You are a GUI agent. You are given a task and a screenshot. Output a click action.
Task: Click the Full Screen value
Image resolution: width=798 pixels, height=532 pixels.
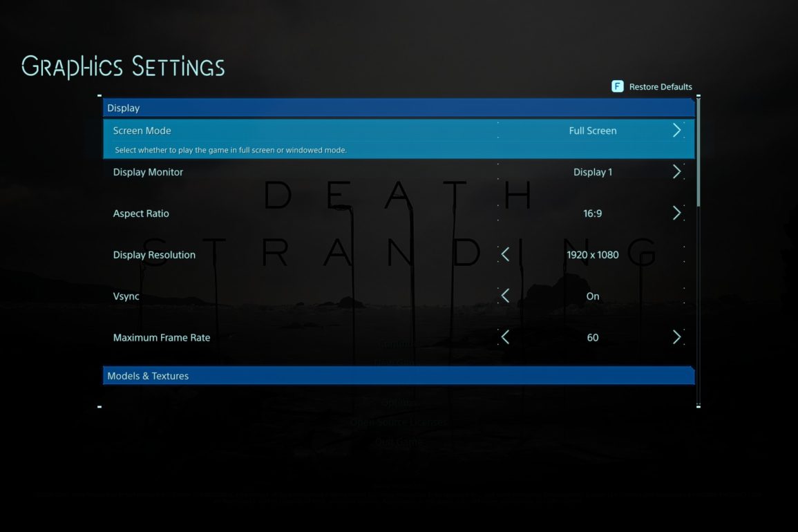click(x=593, y=131)
